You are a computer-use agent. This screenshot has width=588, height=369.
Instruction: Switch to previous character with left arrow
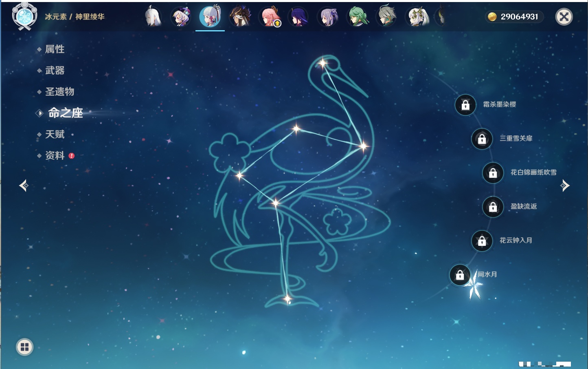[x=24, y=186]
